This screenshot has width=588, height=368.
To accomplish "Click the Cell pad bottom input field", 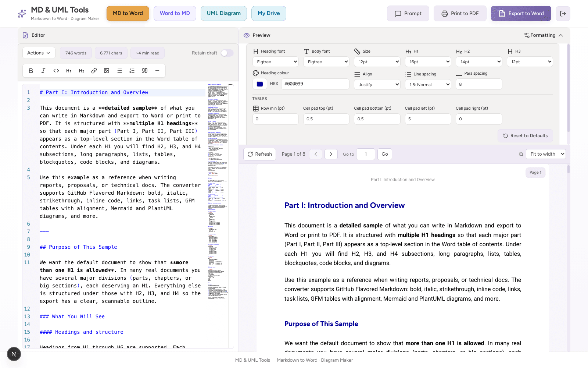I will (377, 119).
